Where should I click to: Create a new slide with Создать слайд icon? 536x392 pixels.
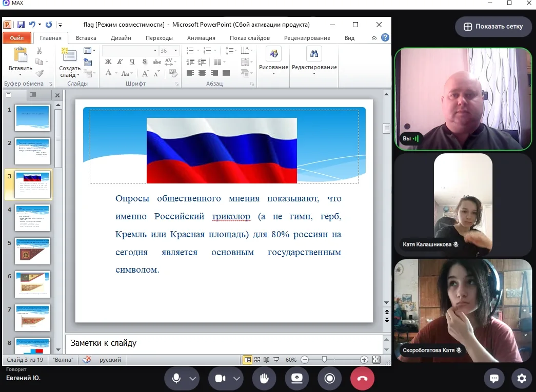click(69, 55)
